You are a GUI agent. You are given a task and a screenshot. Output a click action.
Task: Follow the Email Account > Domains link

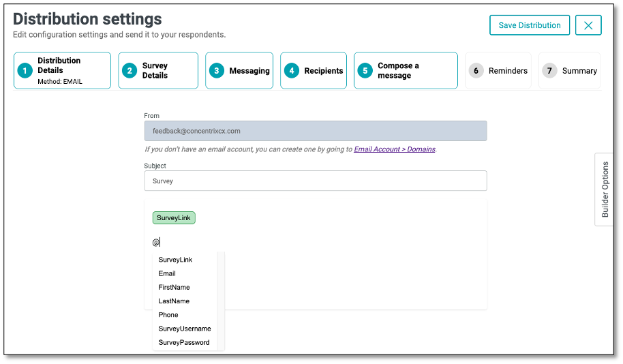[x=394, y=149]
